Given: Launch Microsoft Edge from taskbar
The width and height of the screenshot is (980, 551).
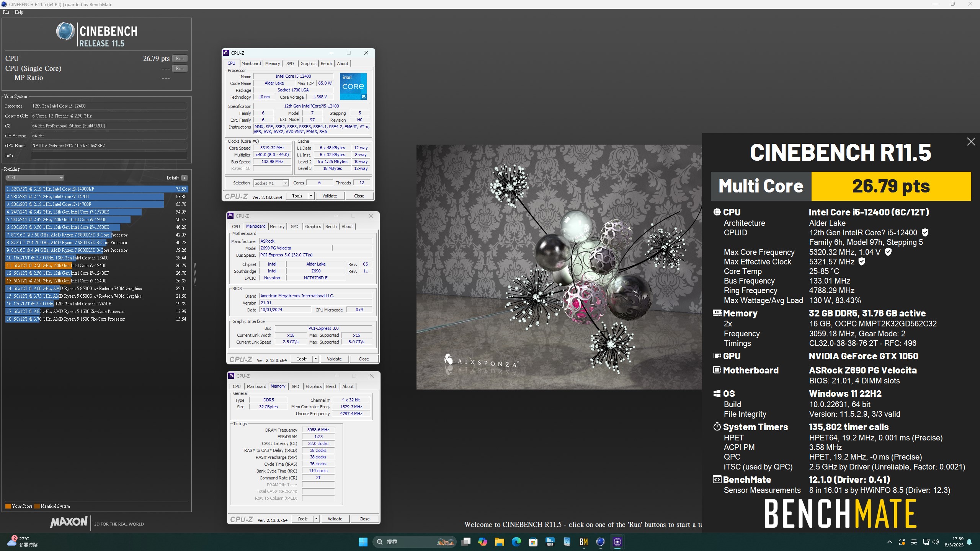Looking at the screenshot, I should 516,542.
